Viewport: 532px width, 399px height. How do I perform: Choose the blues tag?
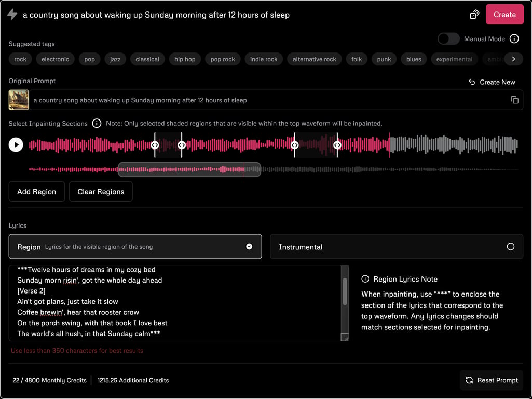tap(414, 59)
